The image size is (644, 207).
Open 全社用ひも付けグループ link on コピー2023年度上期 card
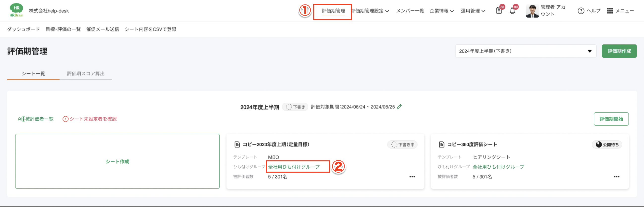294,167
